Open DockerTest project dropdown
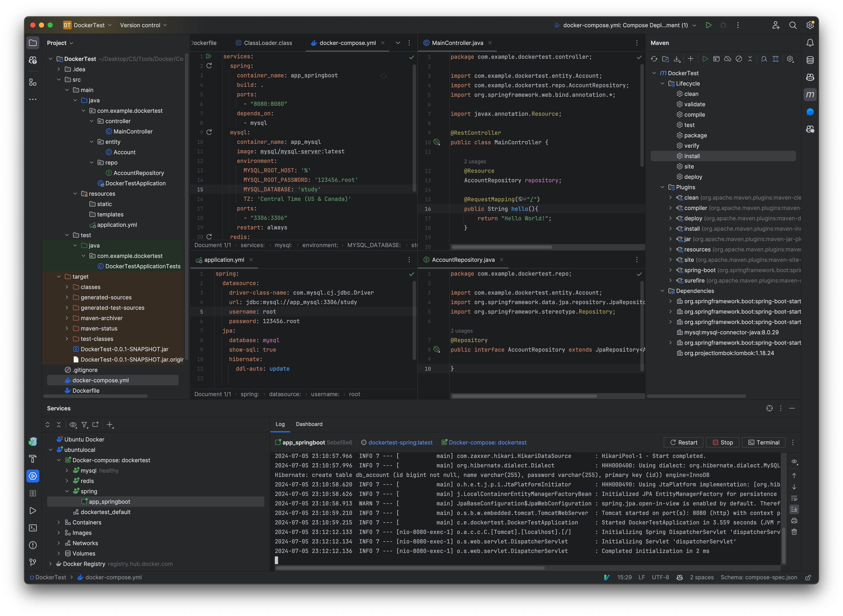843x616 pixels. tap(88, 25)
